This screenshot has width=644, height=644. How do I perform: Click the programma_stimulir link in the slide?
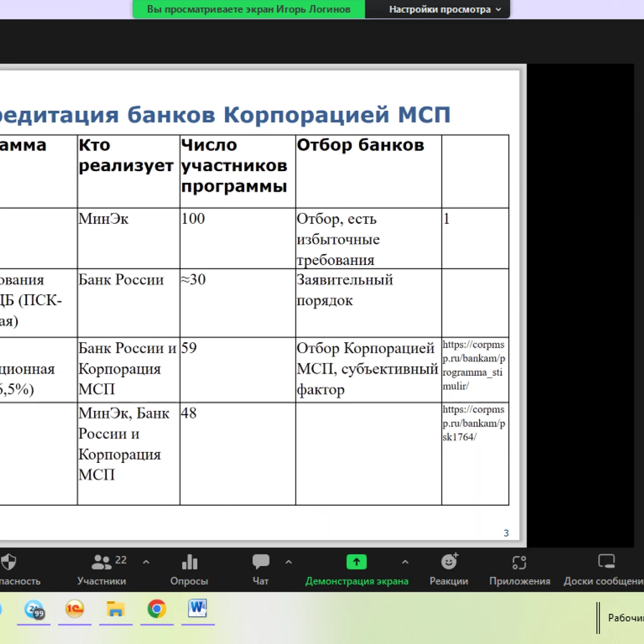click(473, 365)
